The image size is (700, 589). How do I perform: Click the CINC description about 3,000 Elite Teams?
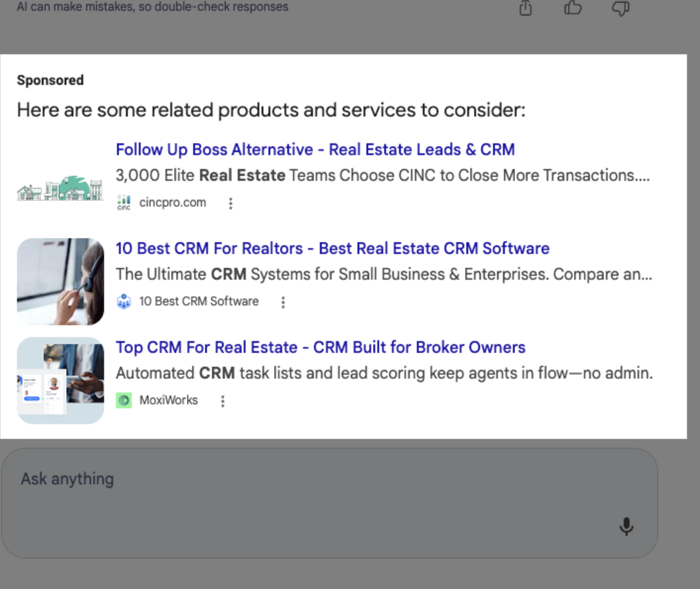(382, 175)
